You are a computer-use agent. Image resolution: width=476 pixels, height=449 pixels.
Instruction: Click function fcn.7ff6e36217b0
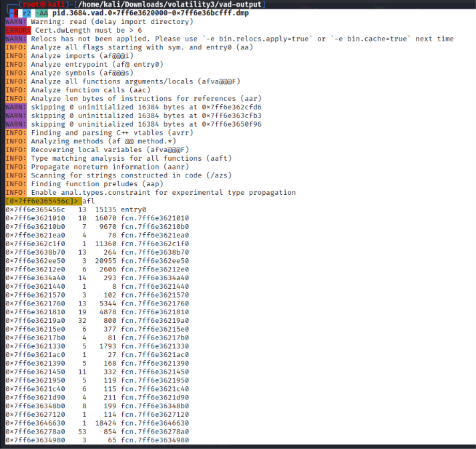point(155,338)
